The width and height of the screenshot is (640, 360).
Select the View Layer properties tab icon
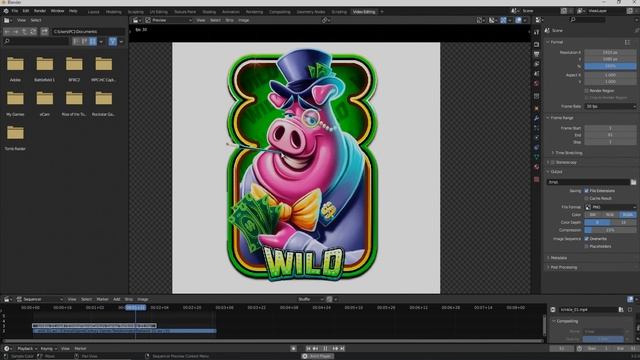(x=536, y=64)
